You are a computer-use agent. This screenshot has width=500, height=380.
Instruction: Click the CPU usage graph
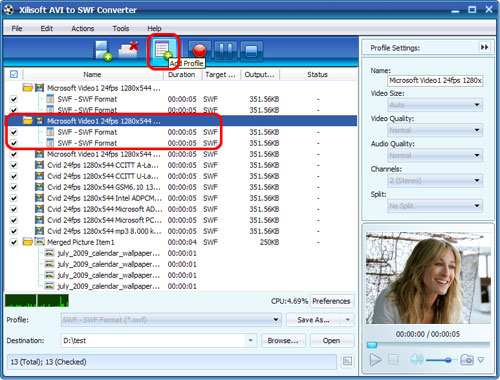37,300
